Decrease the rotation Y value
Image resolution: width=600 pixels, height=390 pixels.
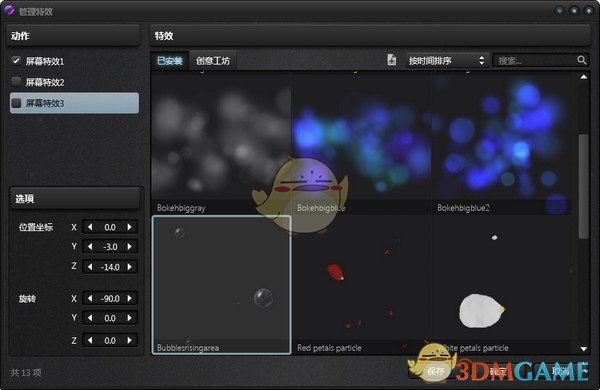(90, 318)
